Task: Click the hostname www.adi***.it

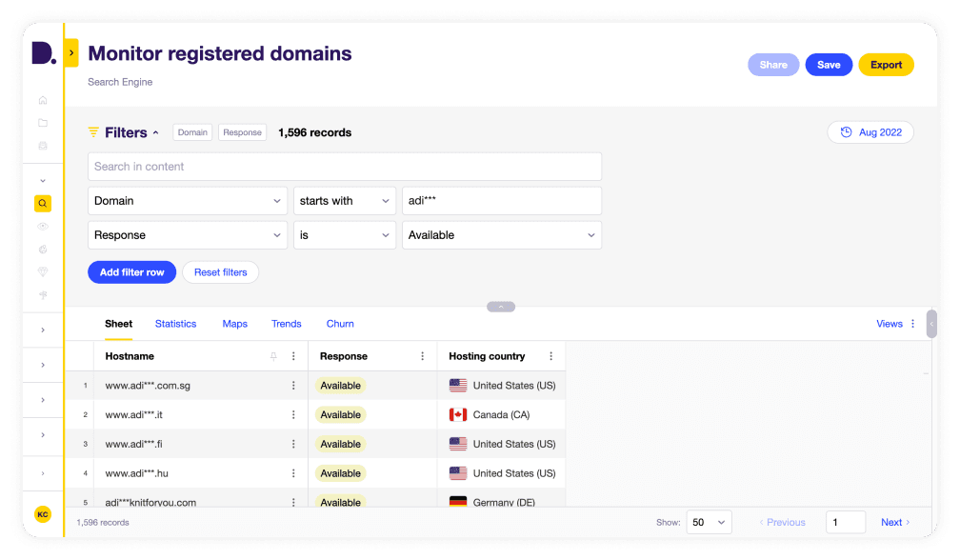Action: coord(133,415)
